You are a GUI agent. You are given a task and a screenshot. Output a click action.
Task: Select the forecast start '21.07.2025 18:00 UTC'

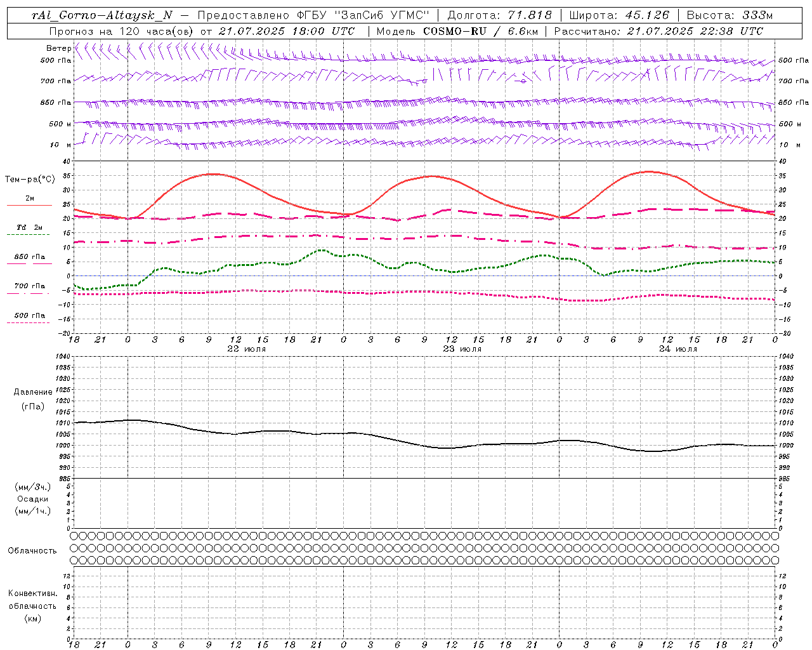pos(287,31)
